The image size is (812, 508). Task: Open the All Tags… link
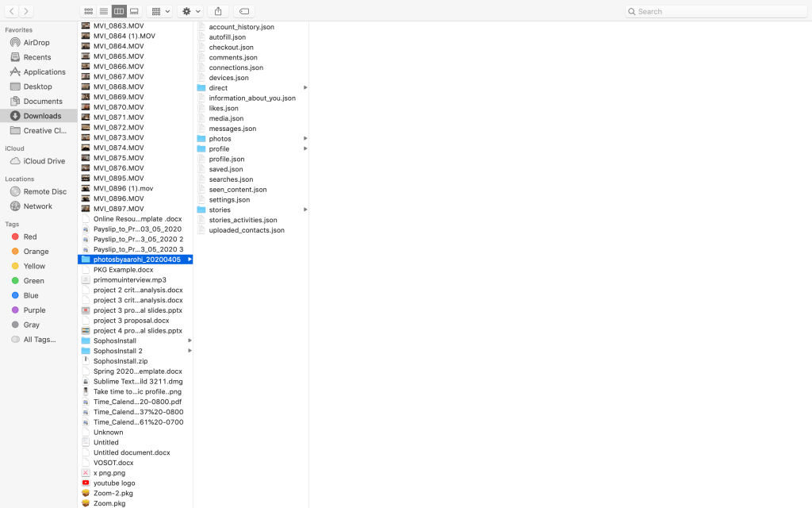40,340
